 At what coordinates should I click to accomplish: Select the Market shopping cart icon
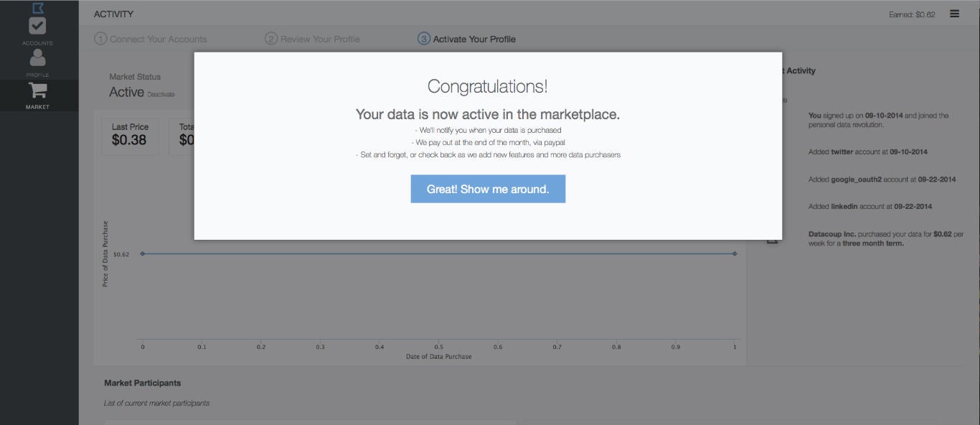pyautogui.click(x=37, y=90)
